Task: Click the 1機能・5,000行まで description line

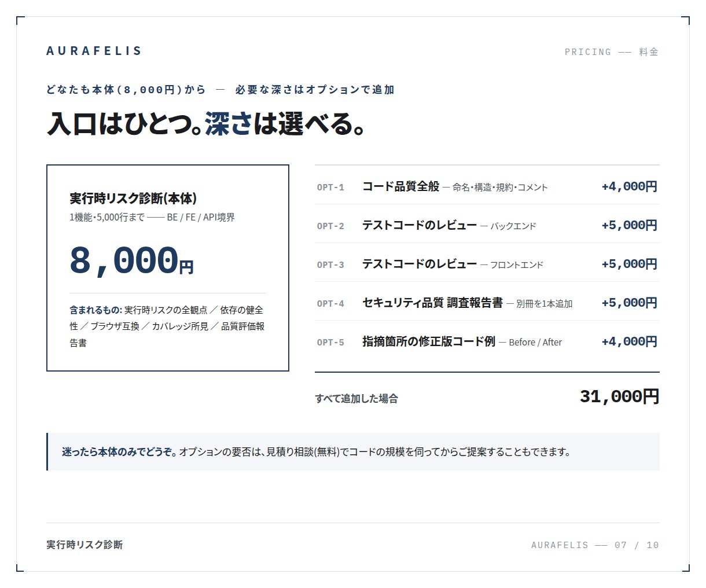Action: tap(152, 217)
